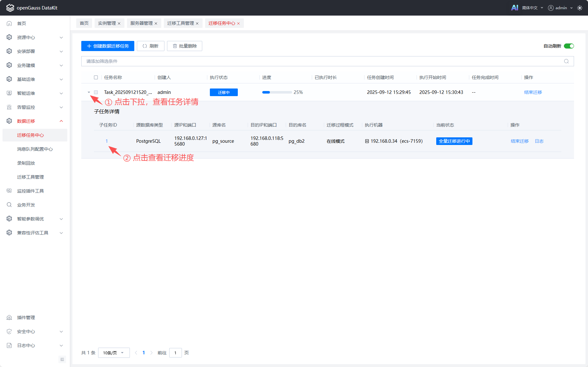Click the 插件管理 plugin icon in sidebar
588x367 pixels.
pos(9,318)
